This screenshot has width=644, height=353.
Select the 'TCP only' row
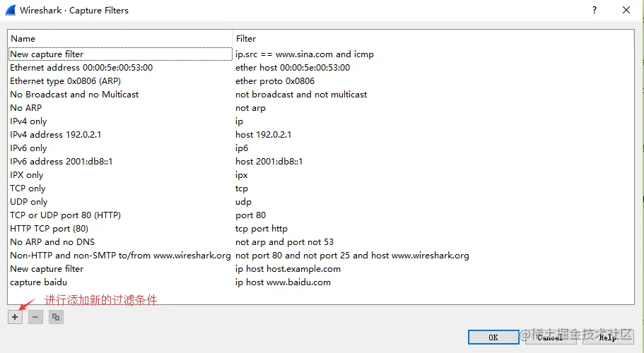pos(28,189)
